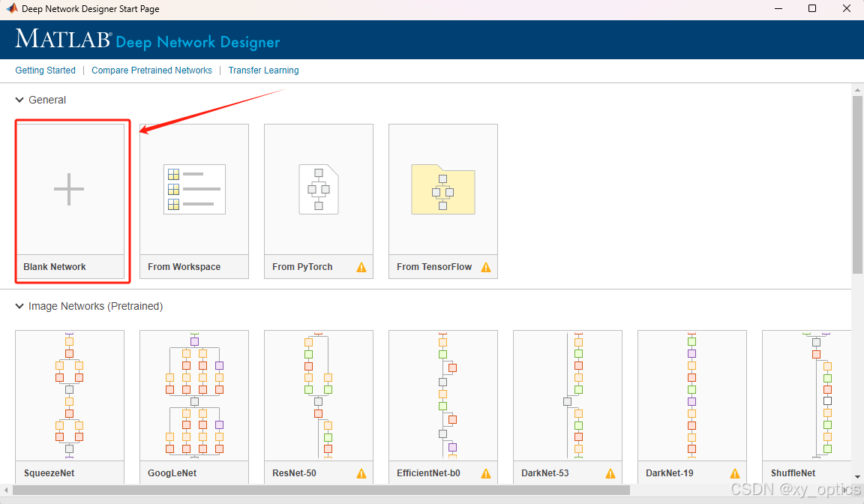
Task: Click the SqueezeNet label
Action: 49,473
